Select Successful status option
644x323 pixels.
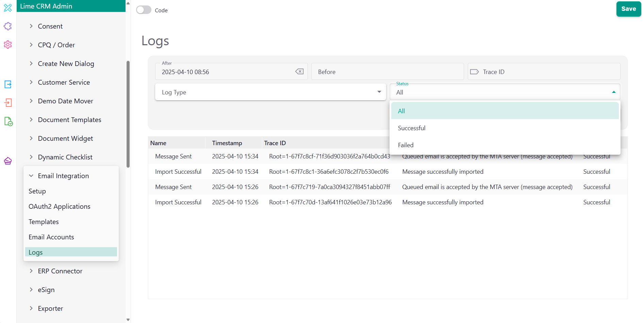click(x=505, y=128)
